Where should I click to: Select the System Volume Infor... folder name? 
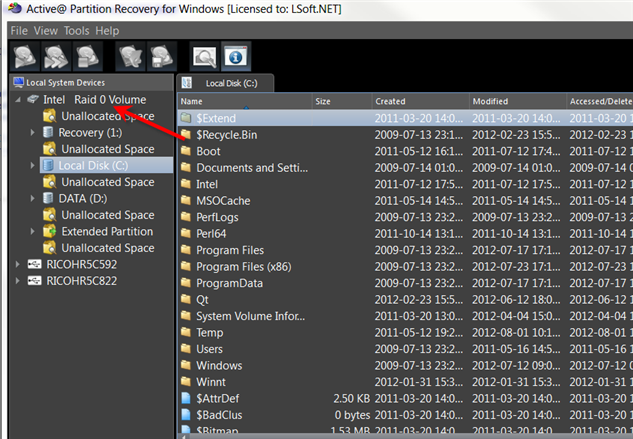(250, 316)
